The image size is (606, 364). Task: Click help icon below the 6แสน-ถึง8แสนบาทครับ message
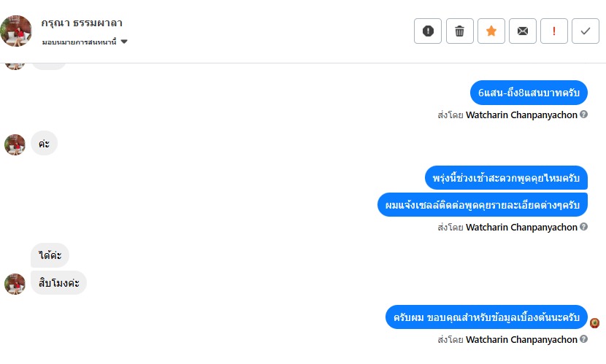point(584,115)
